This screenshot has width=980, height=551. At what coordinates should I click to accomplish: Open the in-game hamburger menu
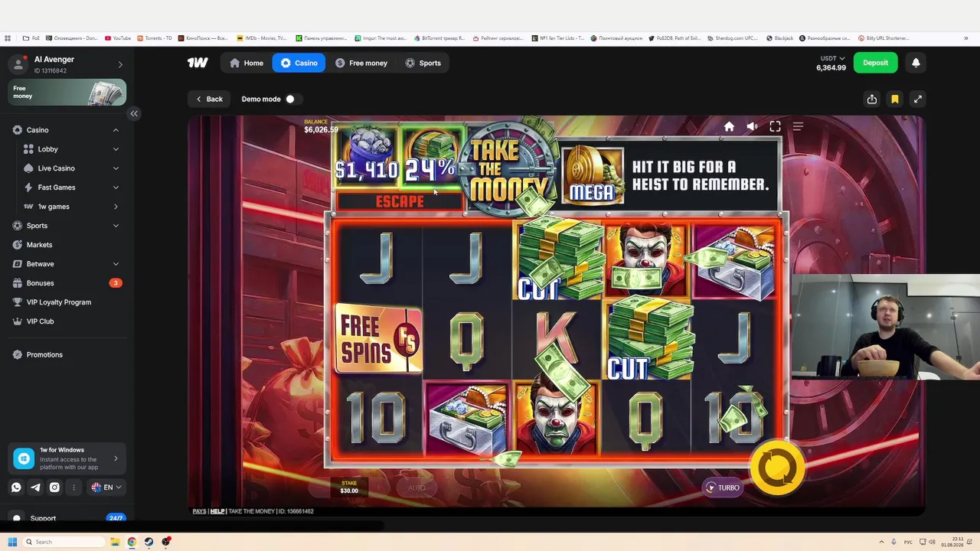click(798, 126)
